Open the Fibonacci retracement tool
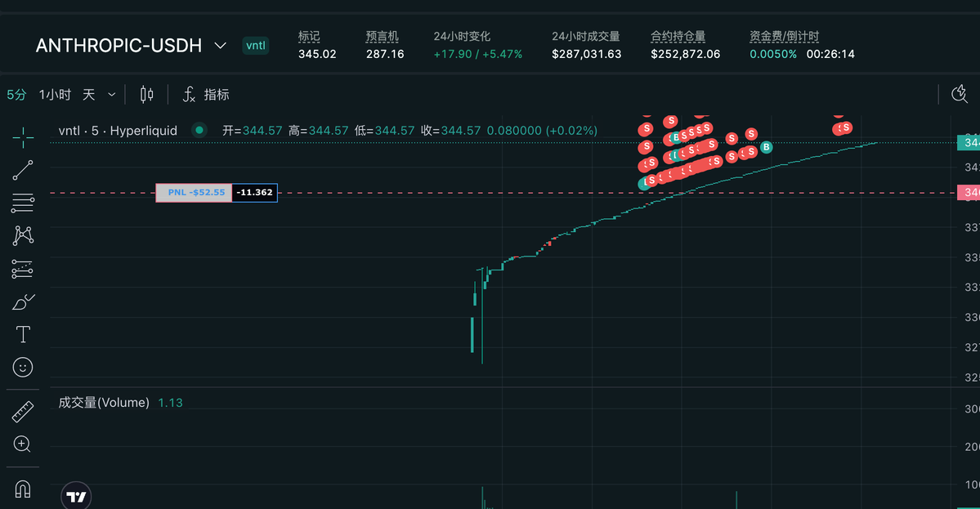 (23, 203)
